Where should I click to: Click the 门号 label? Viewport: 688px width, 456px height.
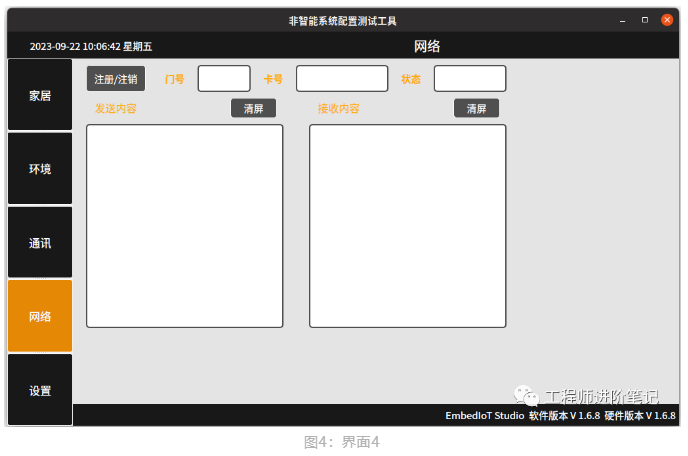[x=175, y=79]
